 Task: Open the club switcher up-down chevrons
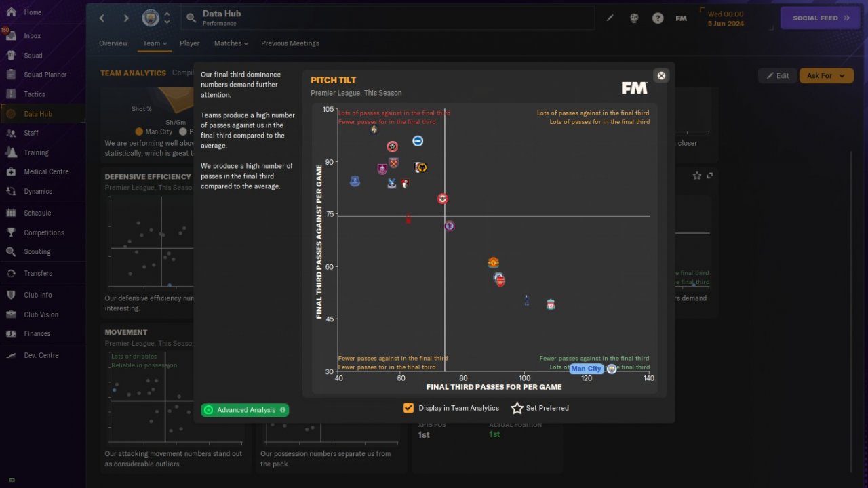[167, 18]
